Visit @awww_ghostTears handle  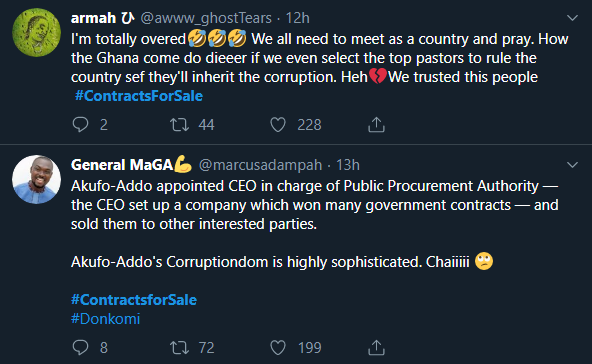point(206,18)
